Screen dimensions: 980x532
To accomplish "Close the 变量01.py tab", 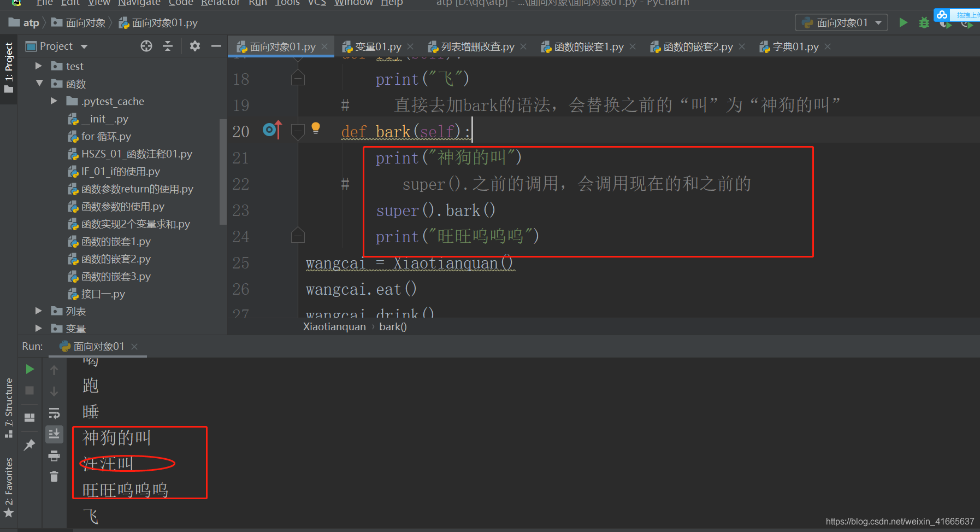I will 410,46.
